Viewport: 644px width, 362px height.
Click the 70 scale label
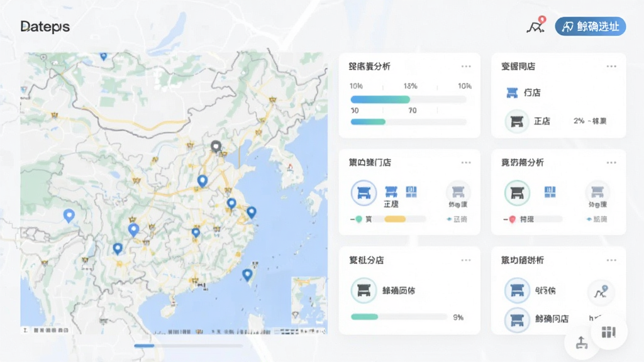413,111
